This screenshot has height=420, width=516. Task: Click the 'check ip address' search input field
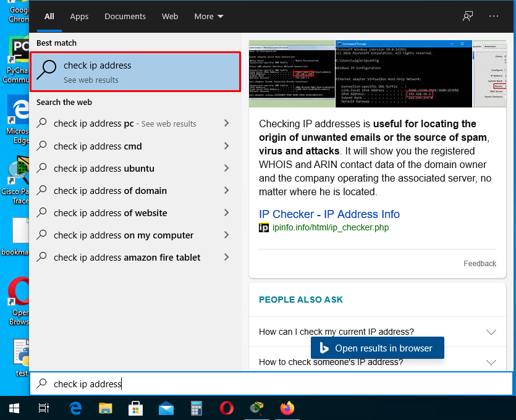[x=271, y=384]
